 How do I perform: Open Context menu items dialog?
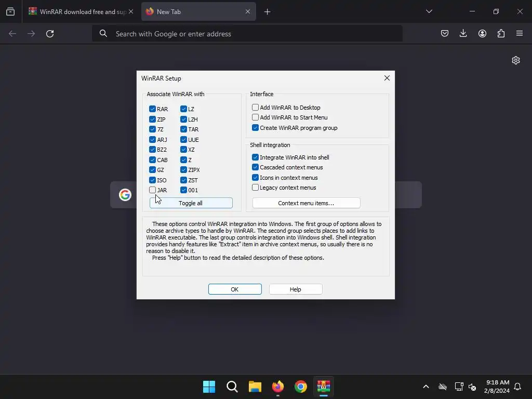coord(307,203)
